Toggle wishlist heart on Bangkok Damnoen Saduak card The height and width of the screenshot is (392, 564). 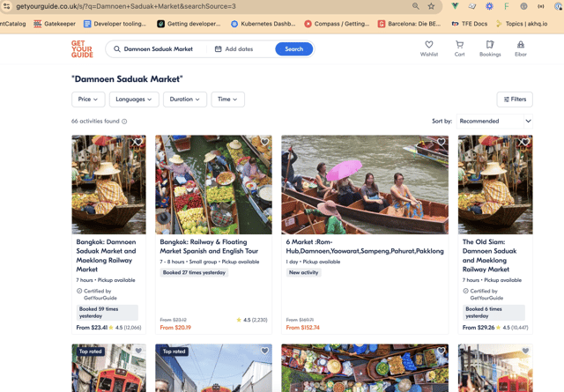click(x=137, y=143)
